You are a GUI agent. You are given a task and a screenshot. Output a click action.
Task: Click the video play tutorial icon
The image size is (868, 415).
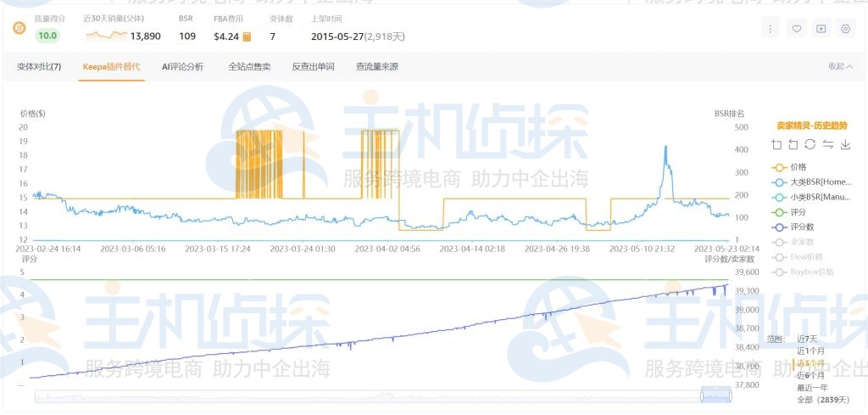point(821,29)
